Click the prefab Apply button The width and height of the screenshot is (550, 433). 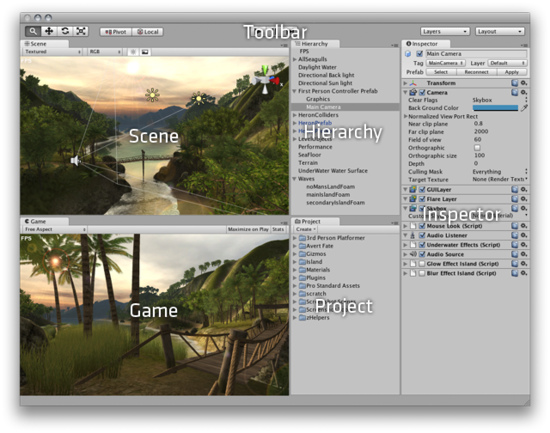pos(512,72)
